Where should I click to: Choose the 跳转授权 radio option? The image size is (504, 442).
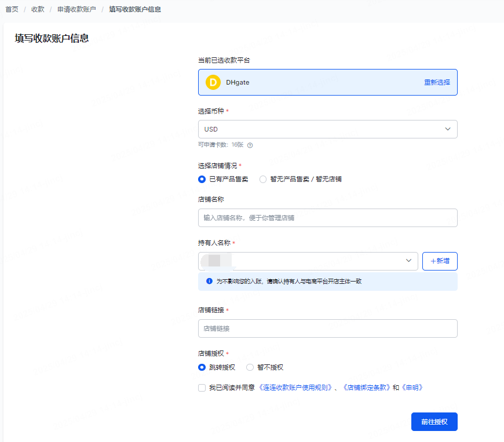tap(202, 367)
